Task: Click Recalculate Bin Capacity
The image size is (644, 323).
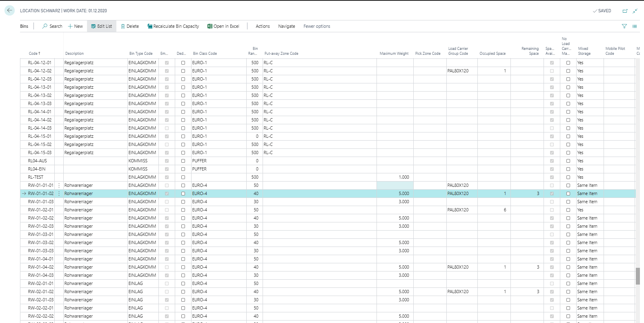Action: [173, 26]
